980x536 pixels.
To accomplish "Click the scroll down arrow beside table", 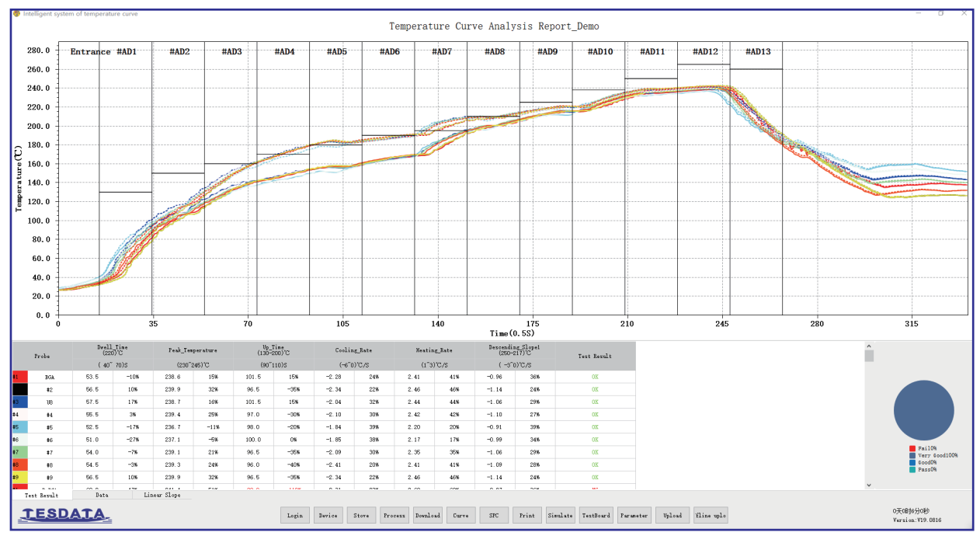I will (x=869, y=486).
